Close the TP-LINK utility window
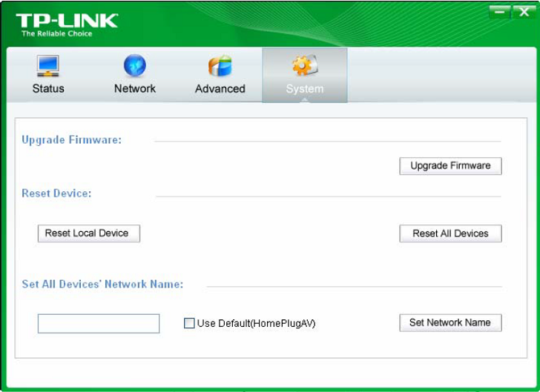The height and width of the screenshot is (392, 540). pyautogui.click(x=524, y=12)
